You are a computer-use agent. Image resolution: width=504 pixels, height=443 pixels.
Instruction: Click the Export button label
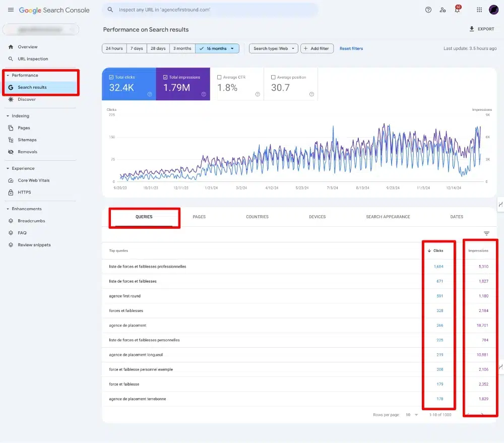[486, 29]
